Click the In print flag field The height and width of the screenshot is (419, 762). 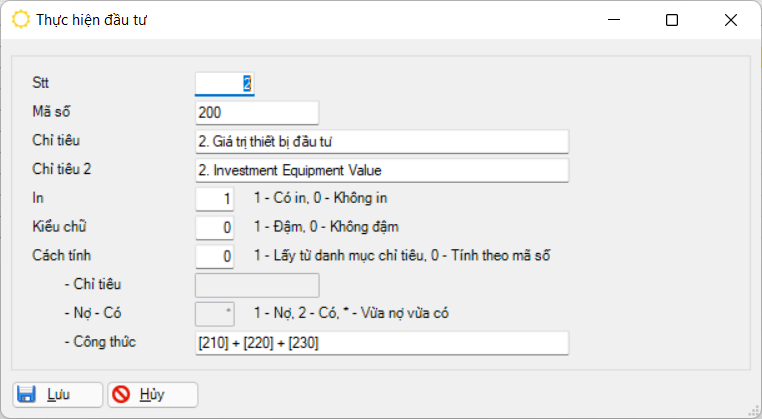click(x=214, y=199)
